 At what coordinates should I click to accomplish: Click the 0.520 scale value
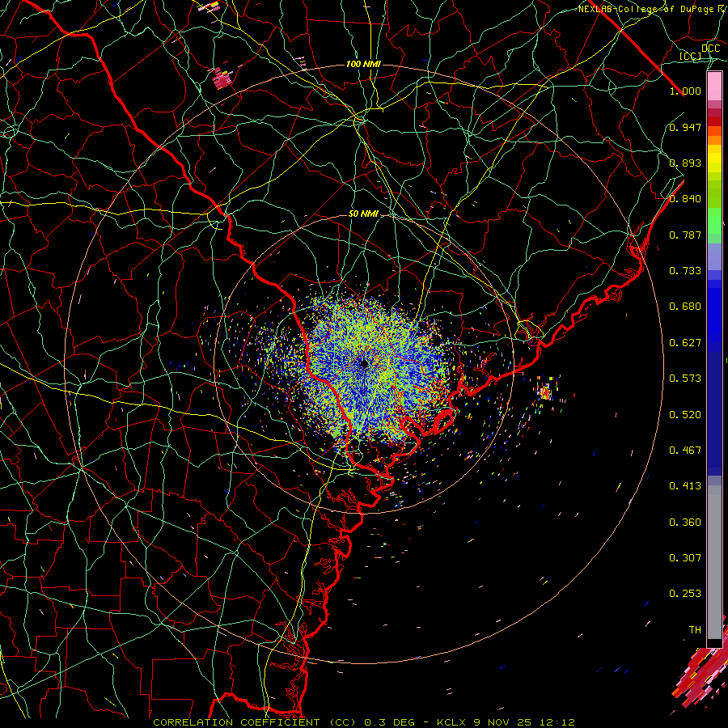(685, 415)
